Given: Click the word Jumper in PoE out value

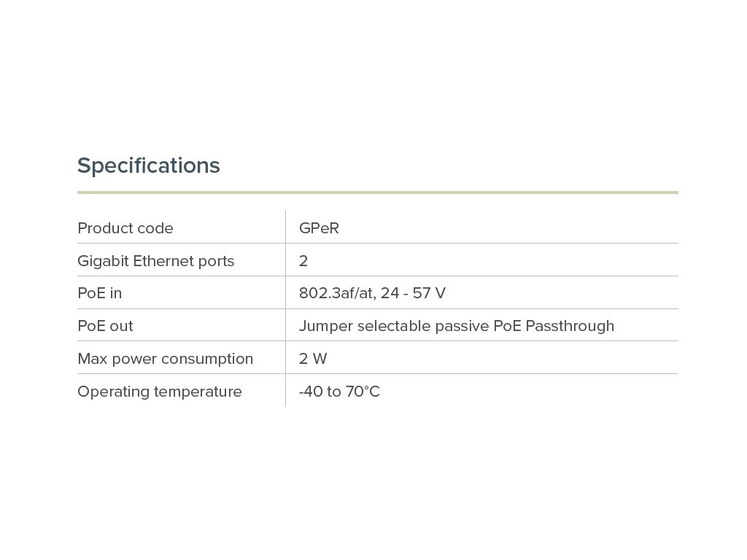Looking at the screenshot, I should tap(325, 326).
